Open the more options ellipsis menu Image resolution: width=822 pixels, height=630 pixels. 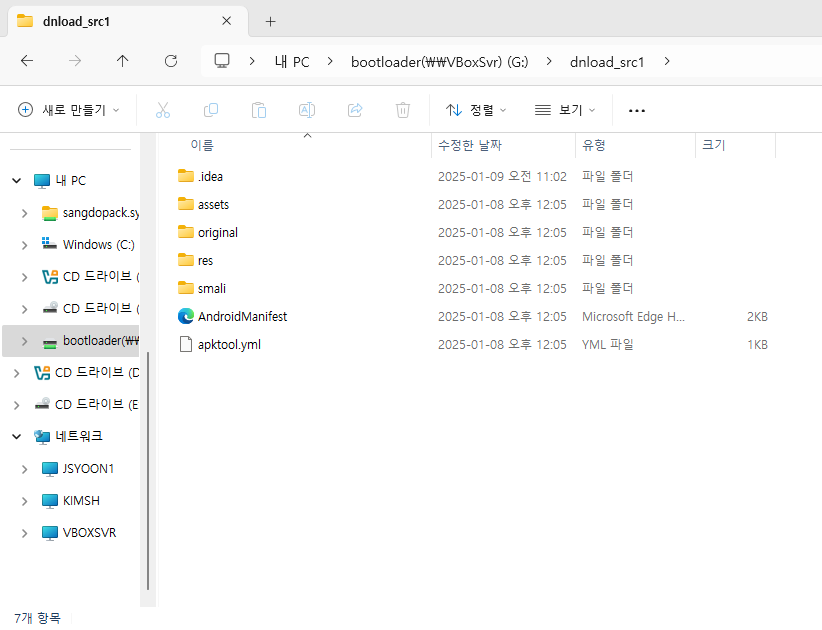(637, 110)
